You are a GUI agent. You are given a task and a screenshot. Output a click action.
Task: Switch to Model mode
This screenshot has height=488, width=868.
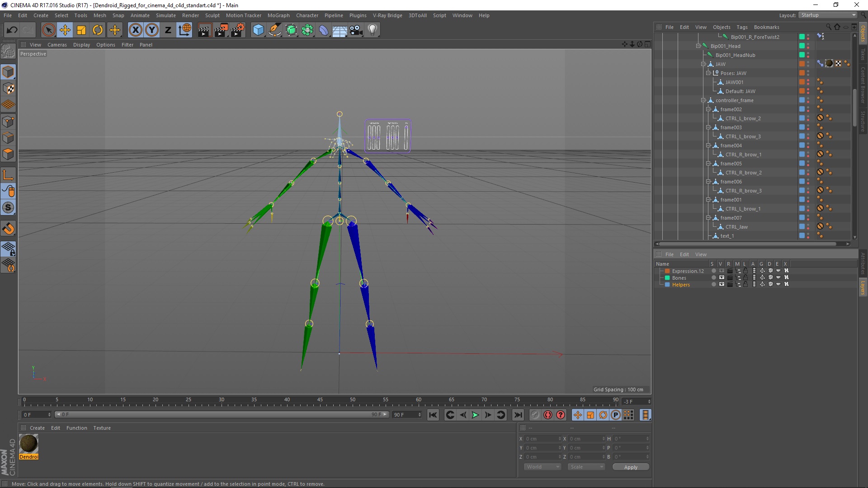pos(8,72)
